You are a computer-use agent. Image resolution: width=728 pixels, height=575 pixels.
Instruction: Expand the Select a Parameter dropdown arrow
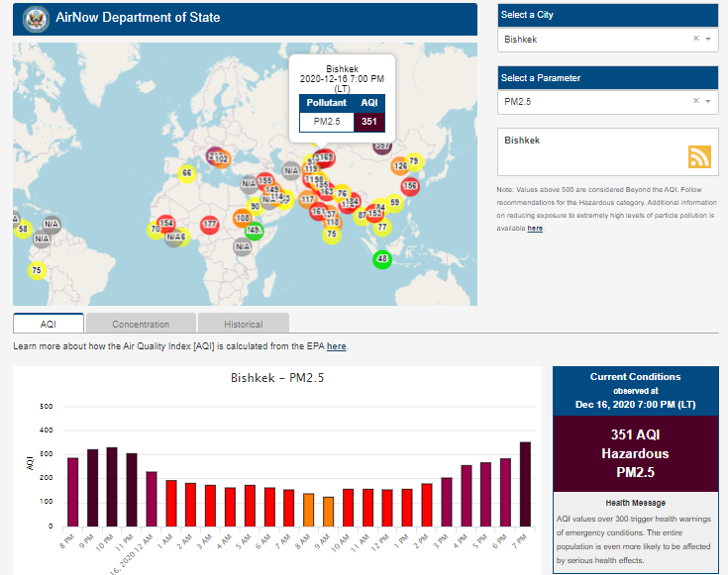pyautogui.click(x=709, y=101)
